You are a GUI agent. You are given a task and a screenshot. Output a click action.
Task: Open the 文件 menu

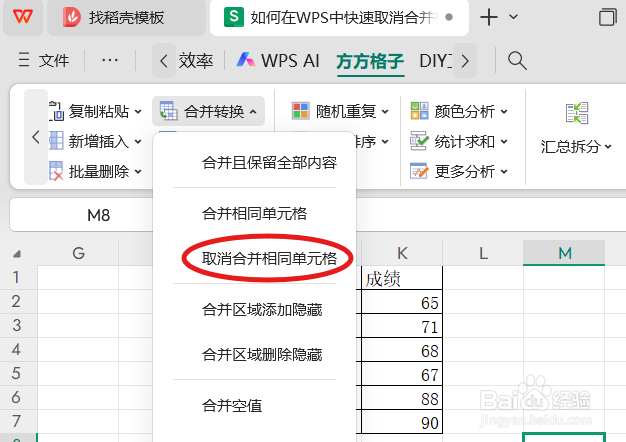point(44,61)
